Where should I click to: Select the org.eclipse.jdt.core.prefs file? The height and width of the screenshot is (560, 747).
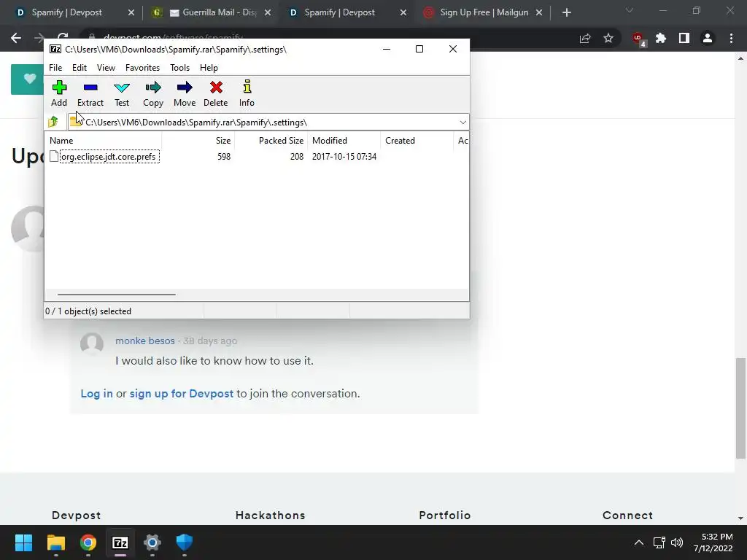coord(109,157)
